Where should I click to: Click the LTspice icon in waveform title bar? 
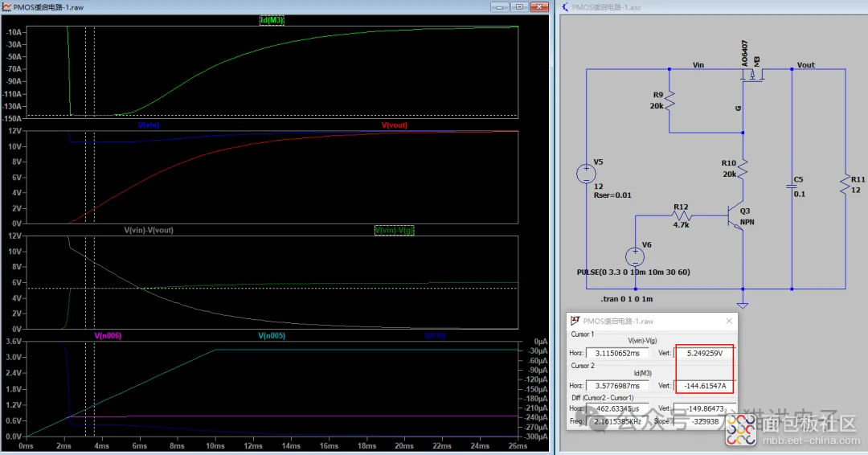6,6
